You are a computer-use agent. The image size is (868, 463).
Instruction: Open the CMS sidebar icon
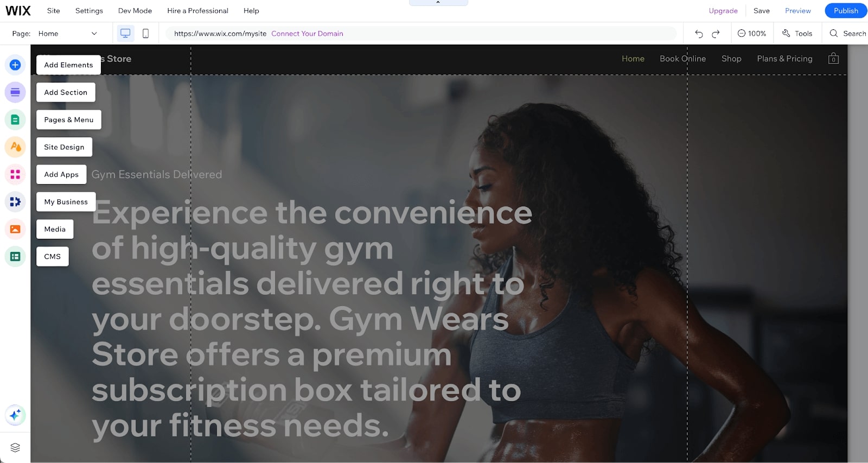pyautogui.click(x=15, y=256)
